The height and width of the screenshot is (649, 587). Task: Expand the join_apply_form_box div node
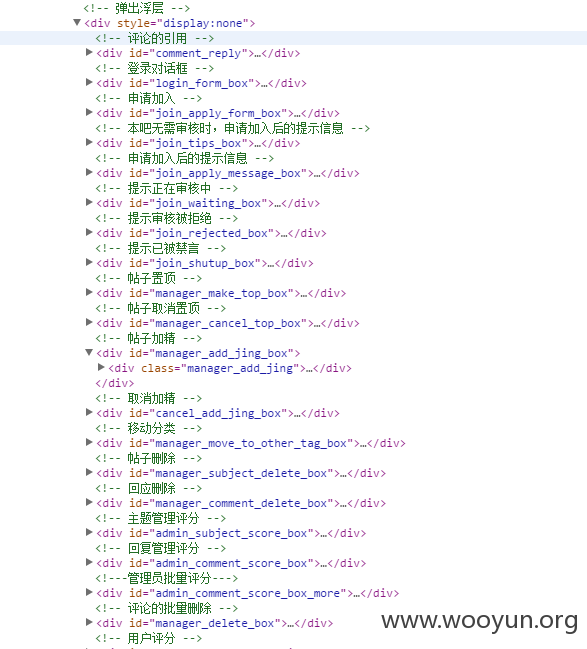89,112
